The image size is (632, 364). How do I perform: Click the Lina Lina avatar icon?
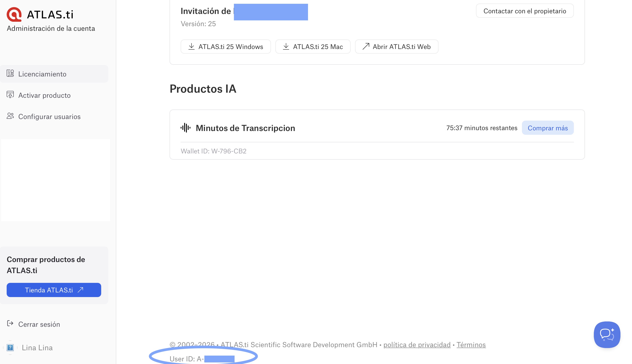(10, 348)
